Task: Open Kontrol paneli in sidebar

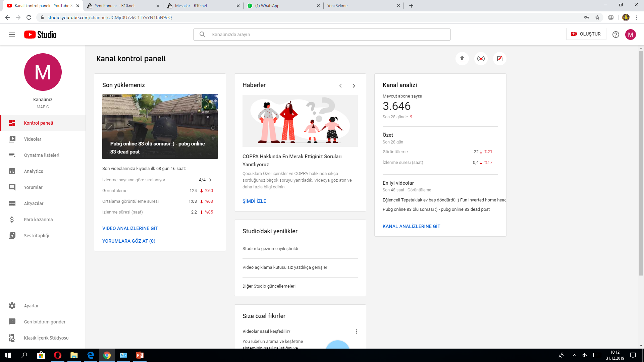Action: coord(43,123)
